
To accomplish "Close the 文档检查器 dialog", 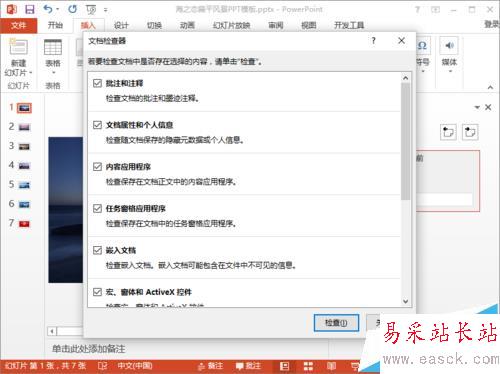I will pos(402,41).
